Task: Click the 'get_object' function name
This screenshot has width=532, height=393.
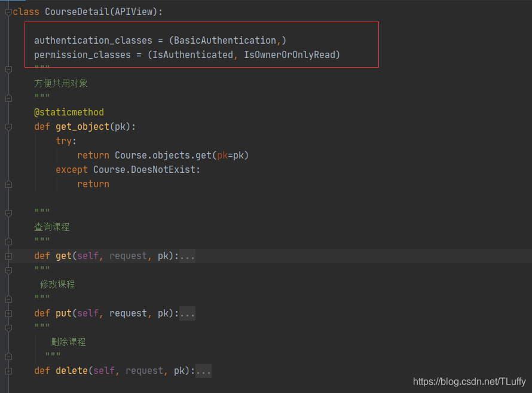Action: [x=82, y=127]
